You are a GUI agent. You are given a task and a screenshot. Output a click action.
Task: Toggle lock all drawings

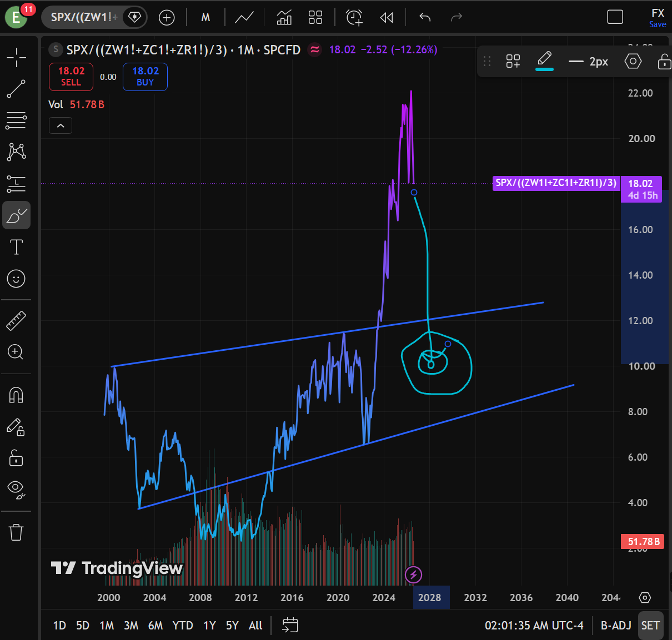click(17, 458)
